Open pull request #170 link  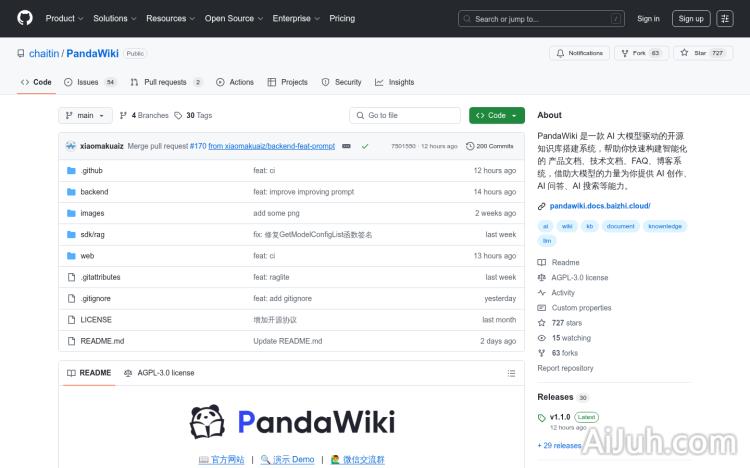point(198,146)
